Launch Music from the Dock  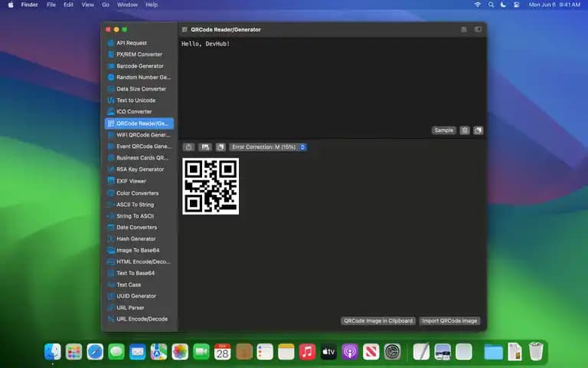pyautogui.click(x=307, y=352)
